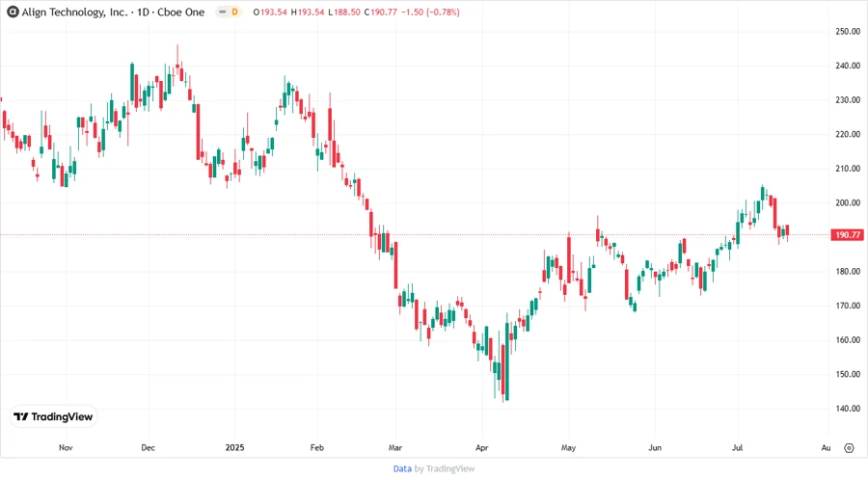
Task: Click the May time axis label
Action: (x=568, y=447)
